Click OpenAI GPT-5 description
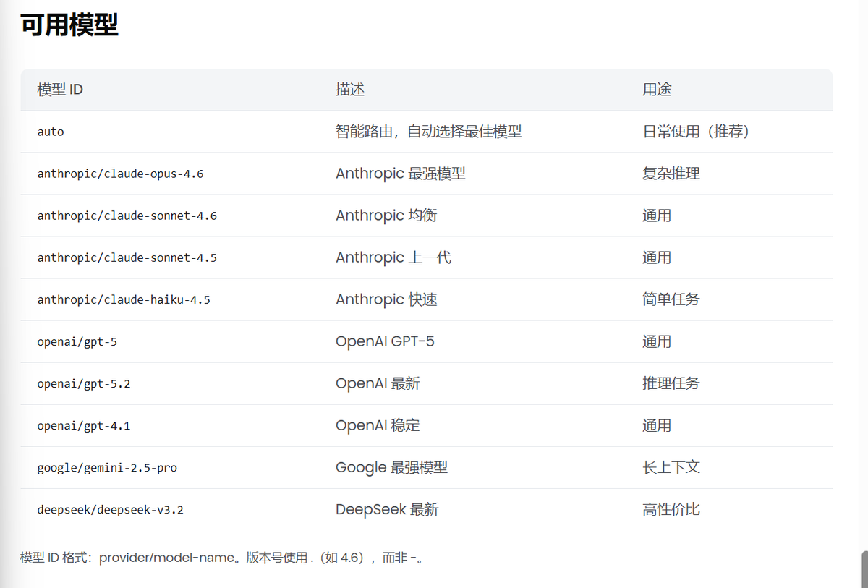The height and width of the screenshot is (588, 868). pos(385,341)
